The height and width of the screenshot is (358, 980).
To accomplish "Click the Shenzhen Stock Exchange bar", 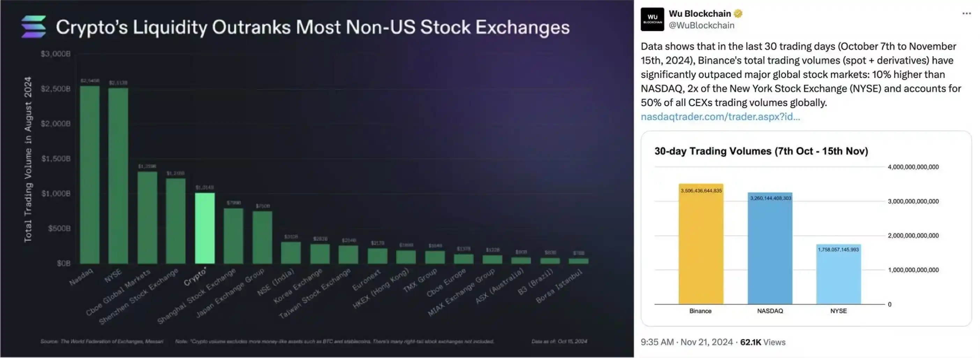I will tap(176, 221).
